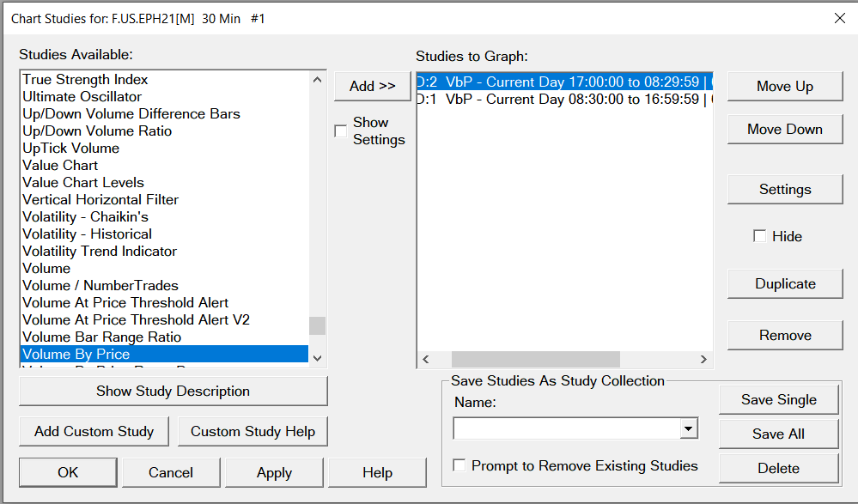The image size is (858, 504).
Task: Click left scroll arrow under Studies to Graph
Action: [x=425, y=359]
